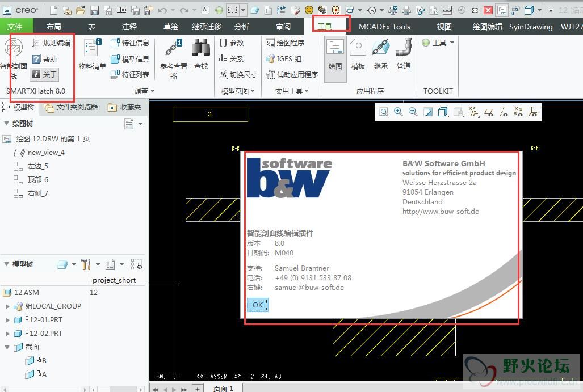
Task: Select the Template (模板) application icon
Action: tap(358, 54)
